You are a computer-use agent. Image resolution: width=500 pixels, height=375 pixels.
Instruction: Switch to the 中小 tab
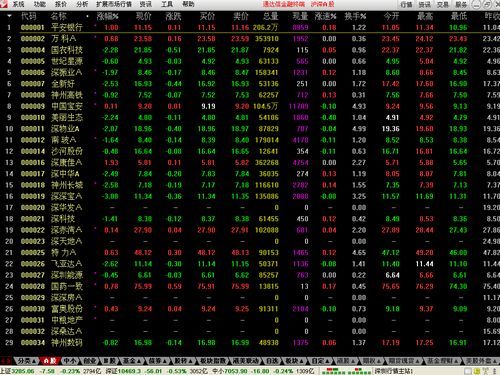click(70, 361)
